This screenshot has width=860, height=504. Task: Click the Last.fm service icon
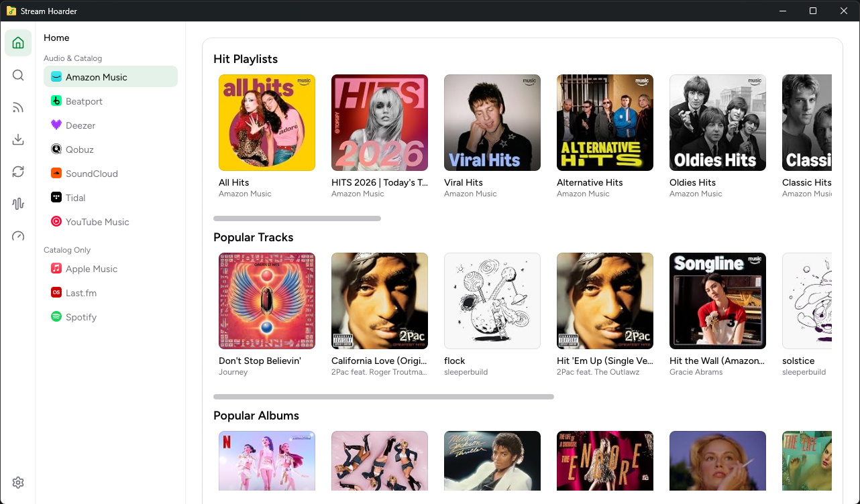(x=56, y=293)
